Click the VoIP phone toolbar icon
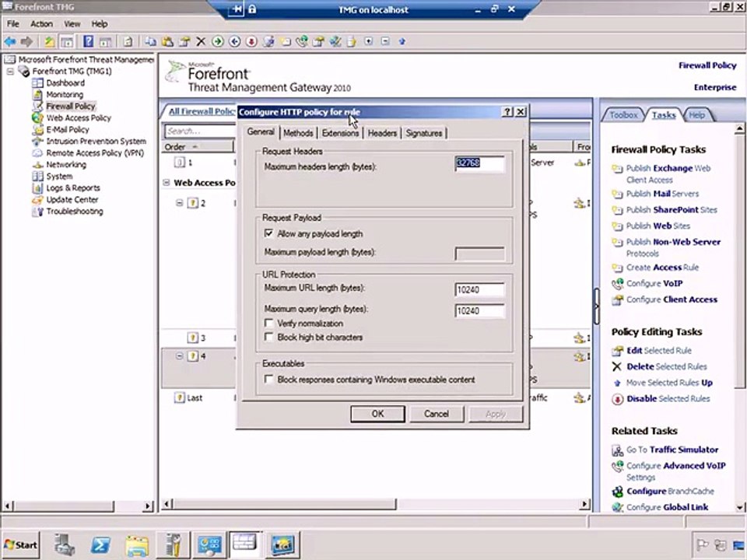Screen dimensions: 747x560 (x=302, y=42)
